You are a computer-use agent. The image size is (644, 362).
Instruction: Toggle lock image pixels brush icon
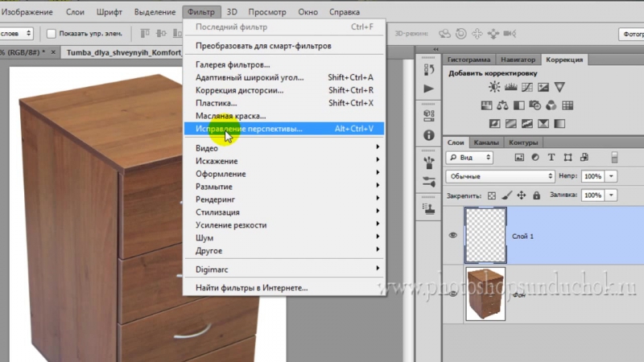click(507, 195)
